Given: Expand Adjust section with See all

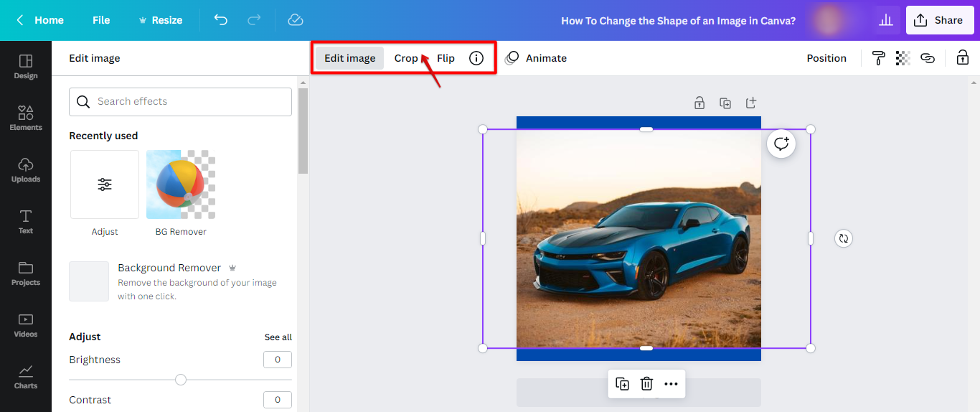Looking at the screenshot, I should [278, 337].
